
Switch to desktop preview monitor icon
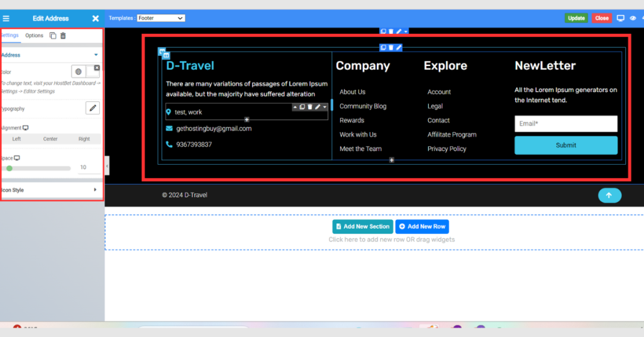[x=621, y=18]
